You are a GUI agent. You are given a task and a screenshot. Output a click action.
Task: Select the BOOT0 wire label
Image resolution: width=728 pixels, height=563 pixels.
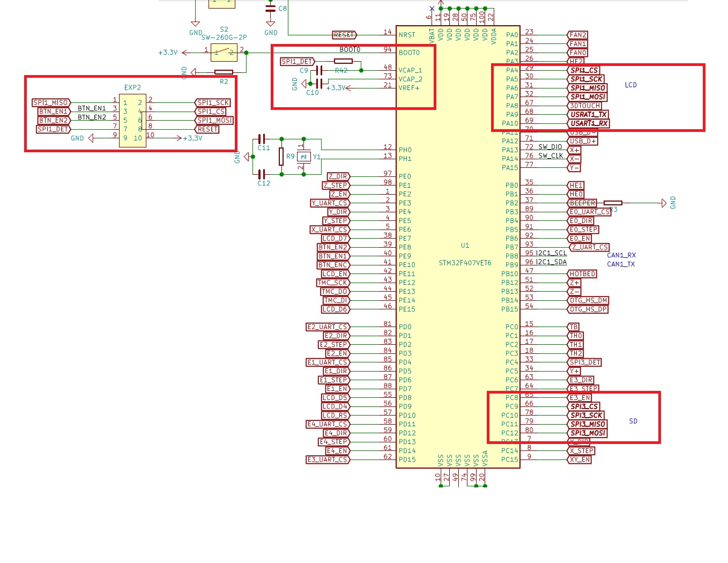click(350, 49)
